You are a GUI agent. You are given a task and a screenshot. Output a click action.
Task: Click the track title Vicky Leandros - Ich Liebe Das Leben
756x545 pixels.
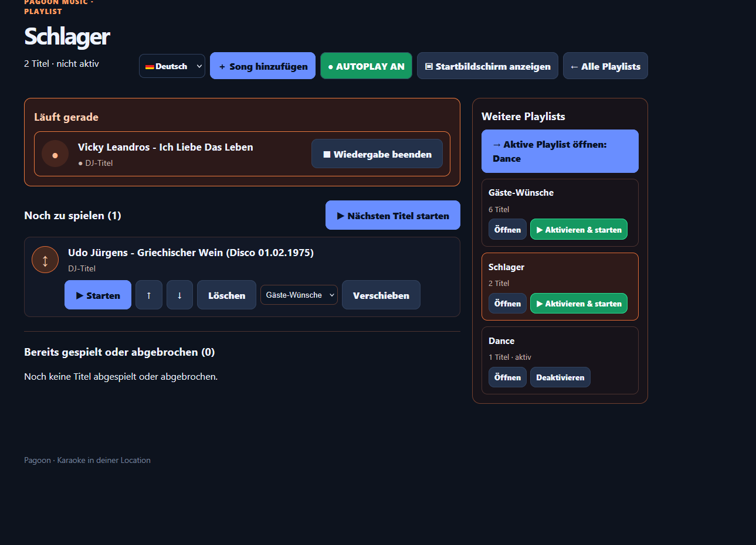165,147
